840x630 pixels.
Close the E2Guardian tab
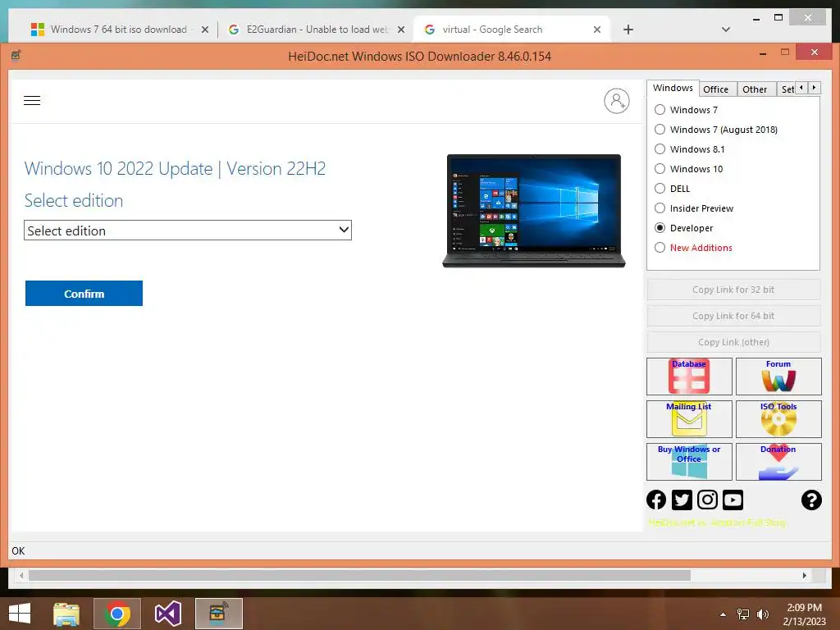400,30
